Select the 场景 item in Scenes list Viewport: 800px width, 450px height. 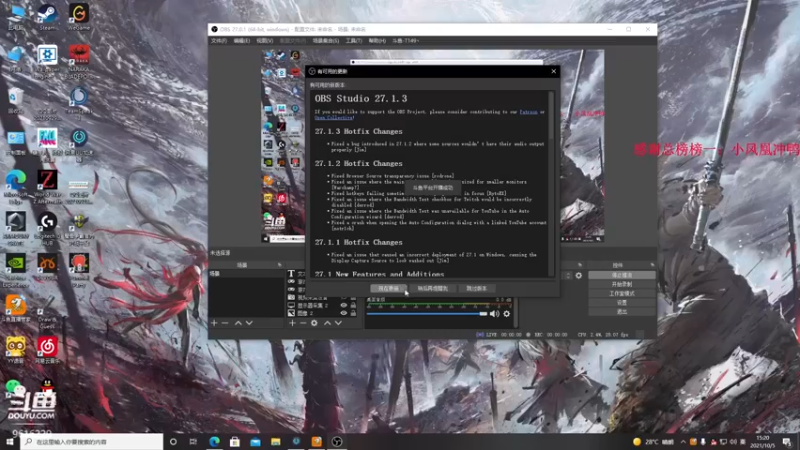(246, 274)
